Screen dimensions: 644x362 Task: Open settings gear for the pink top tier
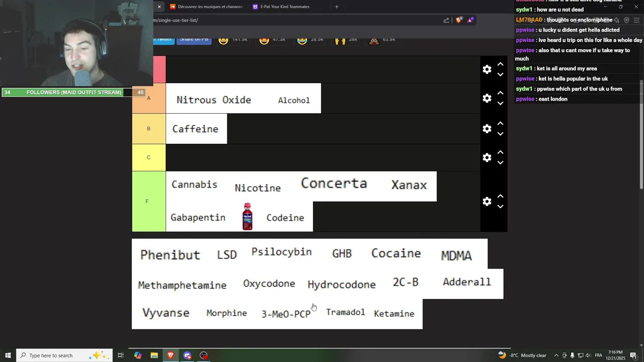pos(487,69)
